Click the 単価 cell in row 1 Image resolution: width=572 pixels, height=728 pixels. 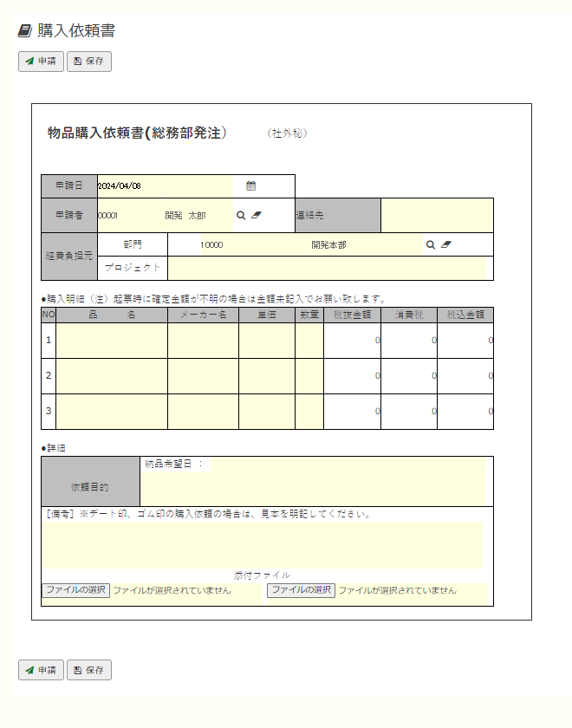[x=267, y=341]
